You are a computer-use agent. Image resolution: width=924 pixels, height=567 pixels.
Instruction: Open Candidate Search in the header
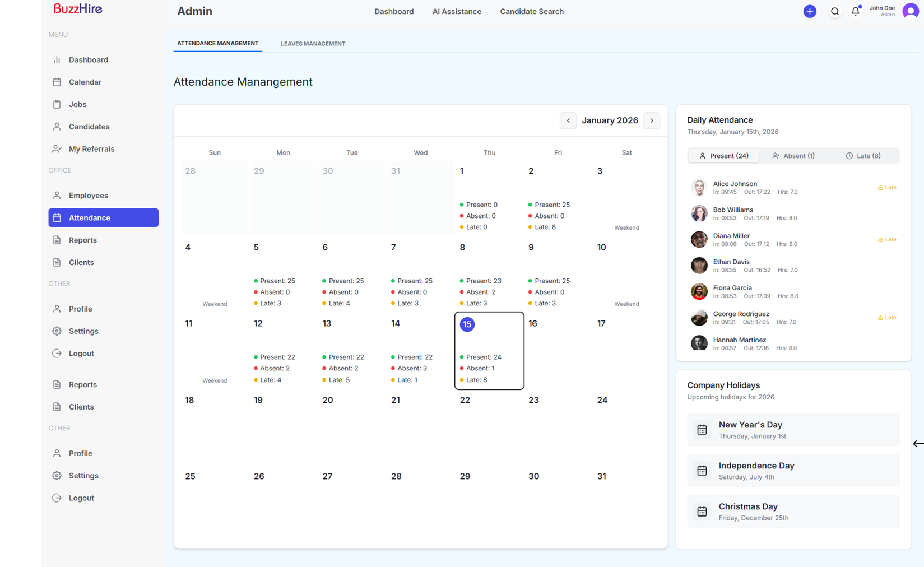531,11
